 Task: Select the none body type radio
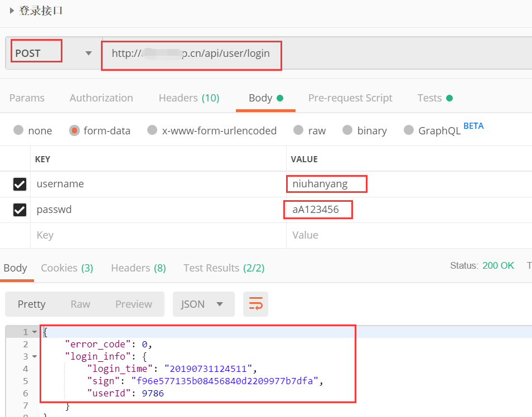(19, 130)
